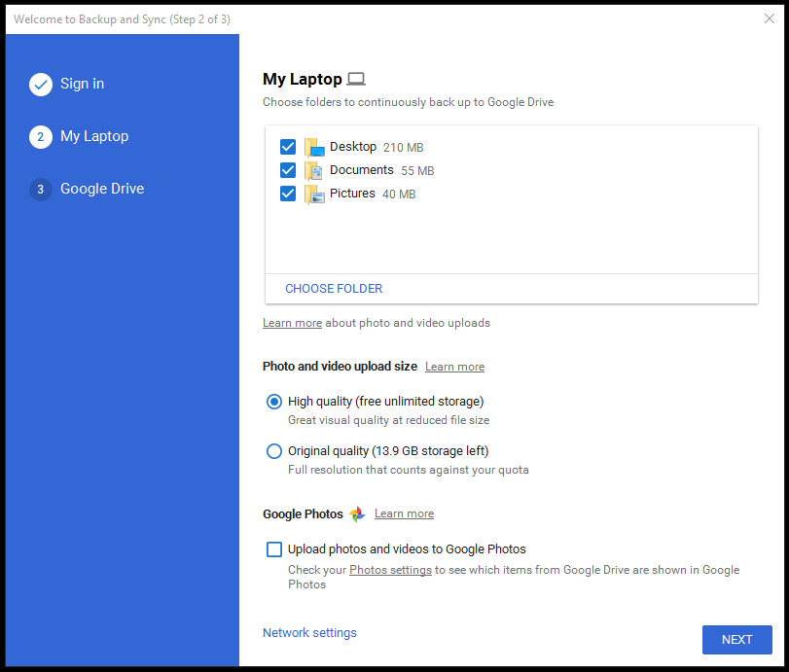This screenshot has height=672, width=789.
Task: Uncheck the Documents folder checkbox
Action: [288, 170]
